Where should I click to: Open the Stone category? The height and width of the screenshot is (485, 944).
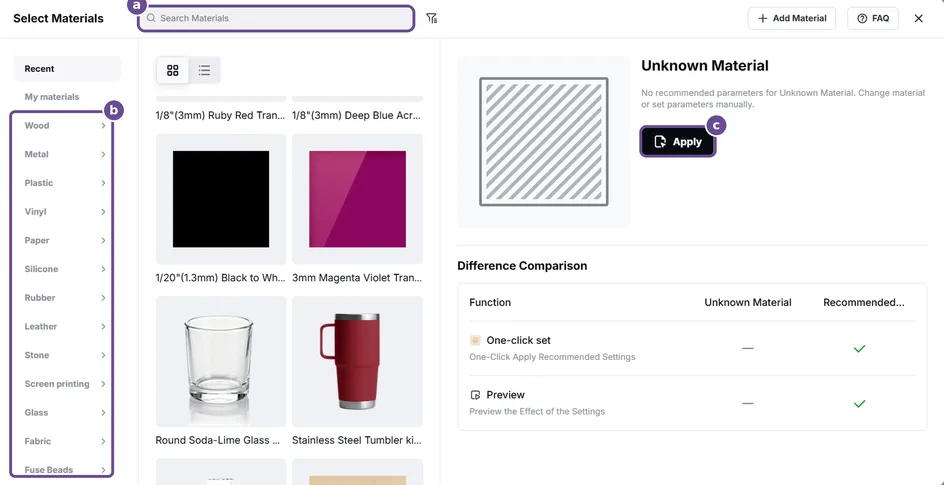pyautogui.click(x=37, y=355)
